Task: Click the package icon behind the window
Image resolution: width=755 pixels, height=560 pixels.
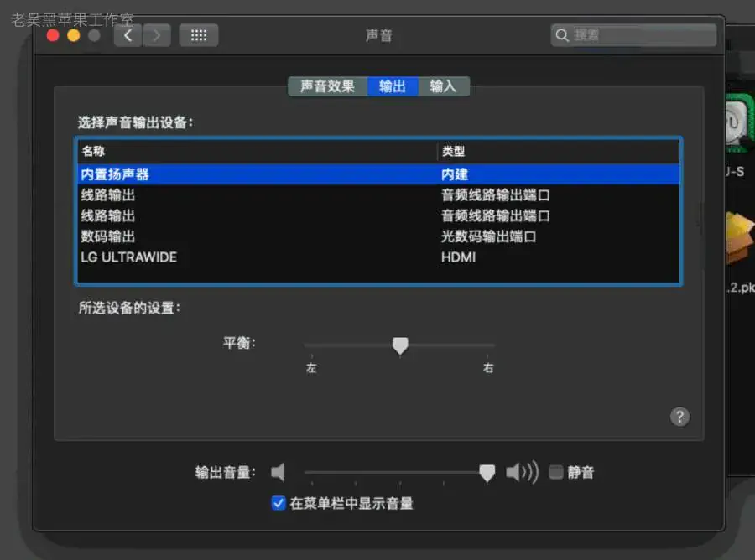Action: (x=740, y=237)
